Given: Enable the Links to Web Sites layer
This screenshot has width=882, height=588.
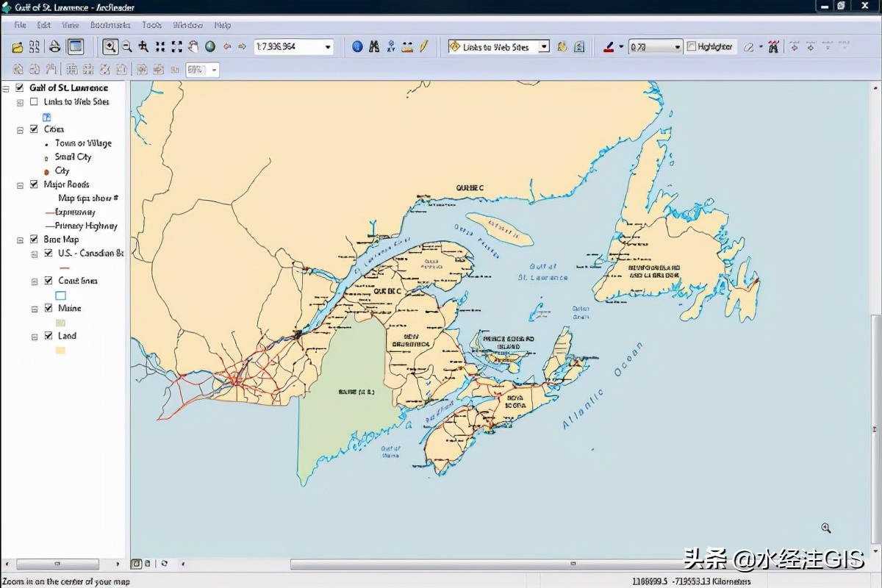Looking at the screenshot, I should tap(34, 101).
